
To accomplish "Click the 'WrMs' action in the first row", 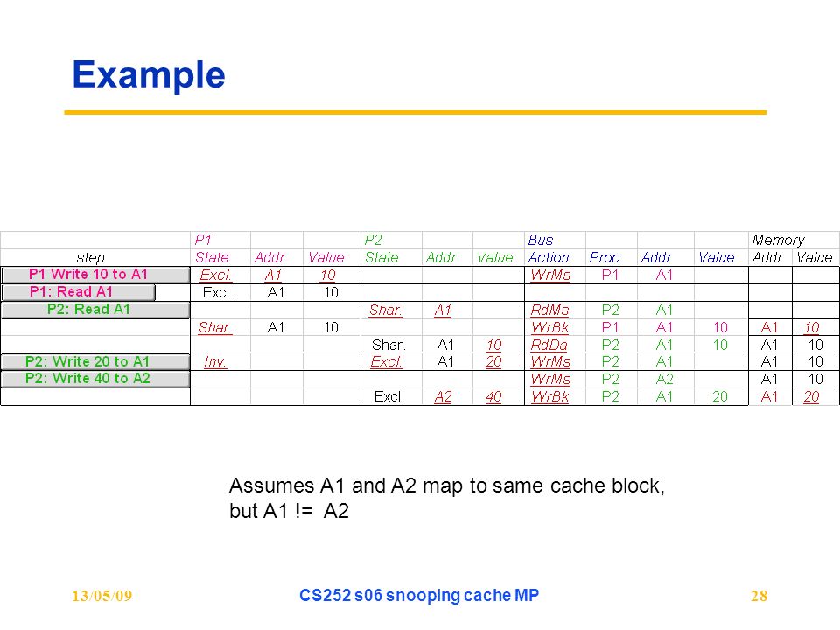I will click(x=550, y=276).
